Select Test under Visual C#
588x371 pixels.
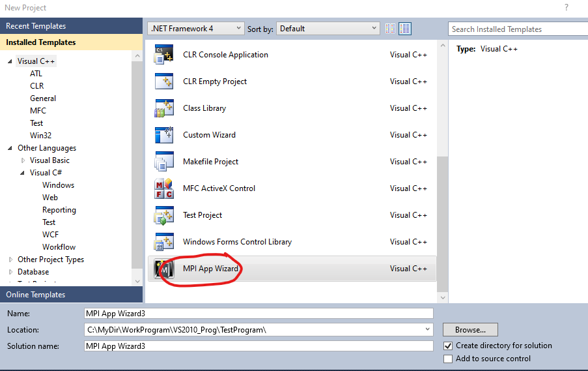click(49, 222)
